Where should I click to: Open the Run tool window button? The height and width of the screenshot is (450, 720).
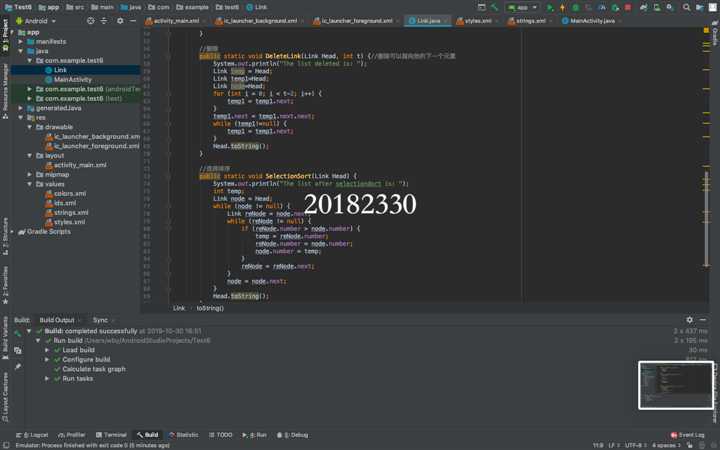point(254,435)
